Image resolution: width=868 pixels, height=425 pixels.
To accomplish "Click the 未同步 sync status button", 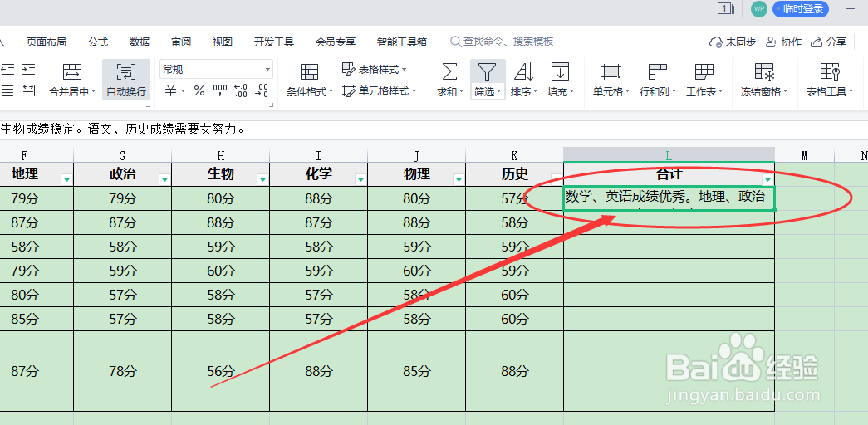I will (733, 42).
